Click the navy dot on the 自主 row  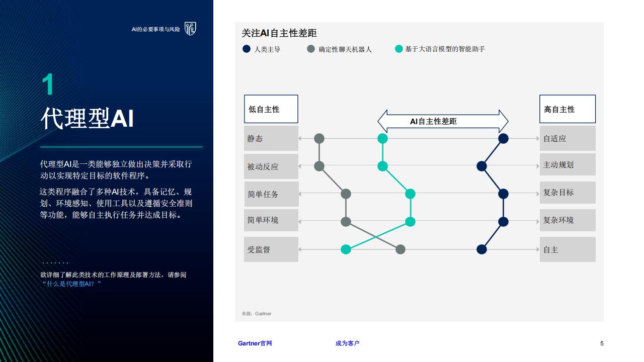[x=481, y=249]
